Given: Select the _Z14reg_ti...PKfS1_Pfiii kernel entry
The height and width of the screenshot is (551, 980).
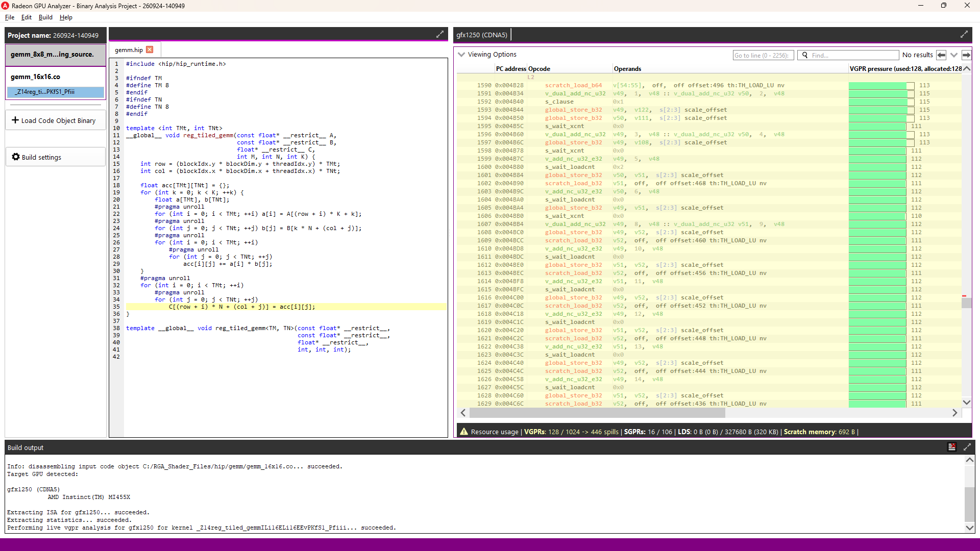Looking at the screenshot, I should [x=56, y=92].
